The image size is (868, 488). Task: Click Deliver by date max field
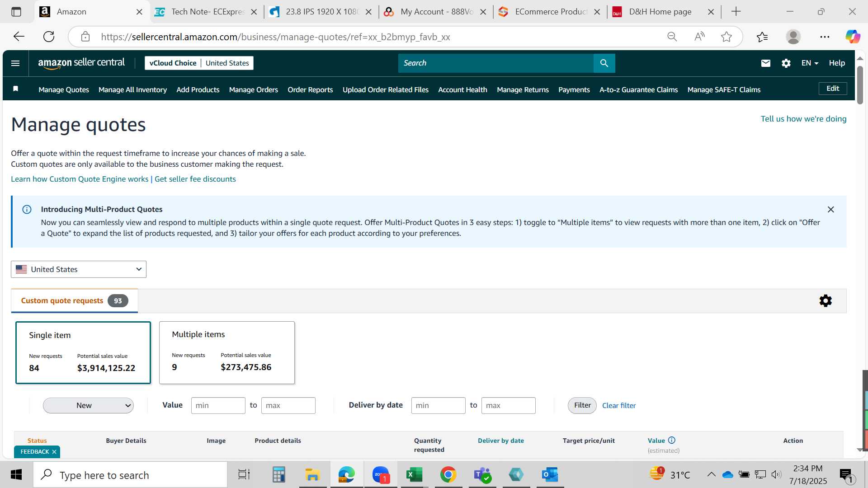click(508, 405)
